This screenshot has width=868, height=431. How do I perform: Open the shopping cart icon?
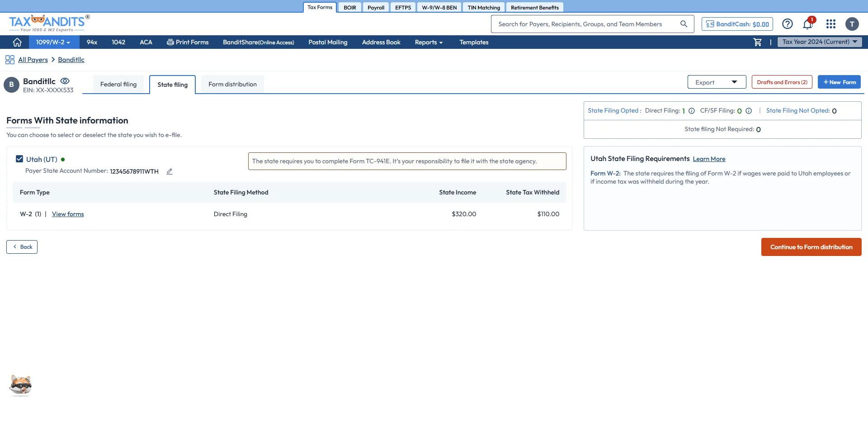(x=758, y=42)
